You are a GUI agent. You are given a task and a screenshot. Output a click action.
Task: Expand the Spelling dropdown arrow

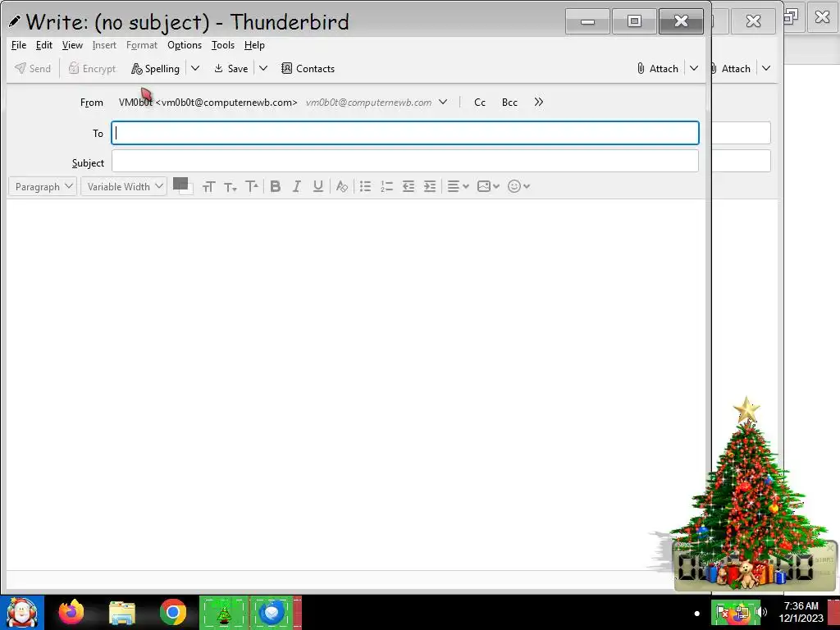coord(195,69)
